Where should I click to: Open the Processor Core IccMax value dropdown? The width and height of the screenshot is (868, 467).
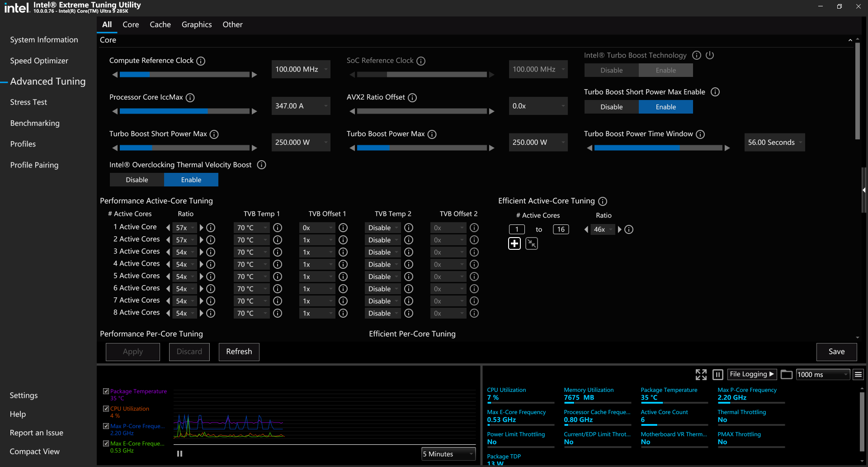[x=325, y=106]
